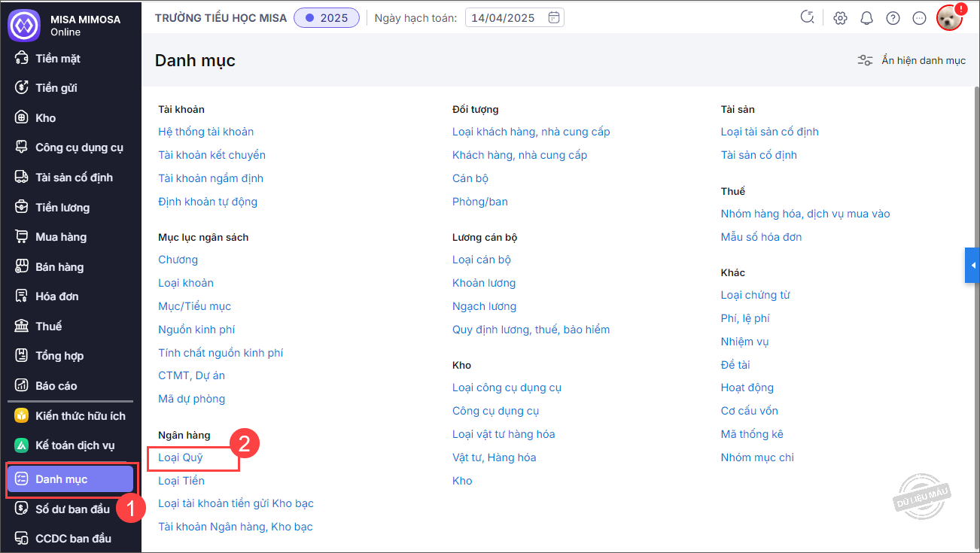980x553 pixels.
Task: Open the more options ellipsis icon
Action: click(x=919, y=18)
